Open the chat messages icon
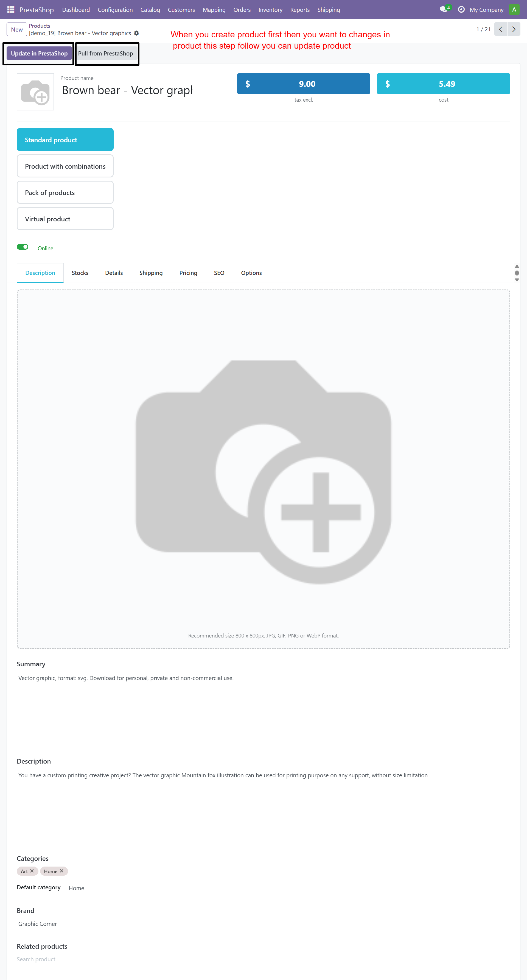This screenshot has width=527, height=980. pos(443,10)
